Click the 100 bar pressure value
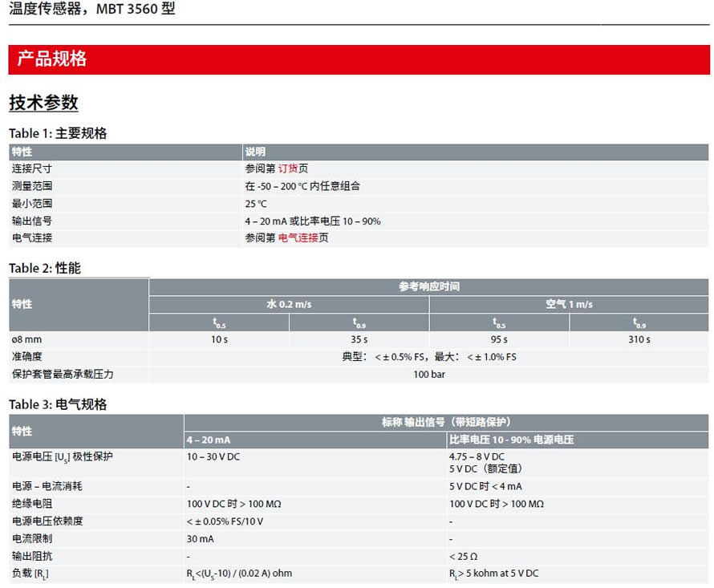The width and height of the screenshot is (714, 588). (429, 374)
